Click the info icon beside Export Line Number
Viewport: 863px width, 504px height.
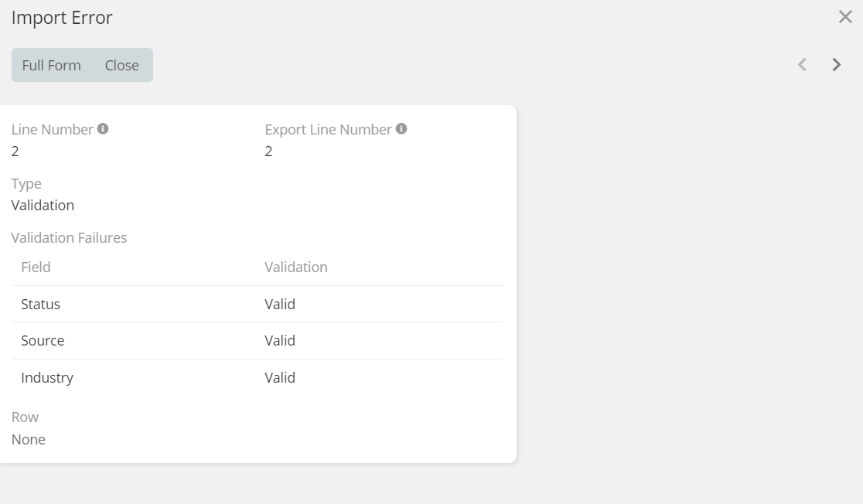click(x=401, y=129)
